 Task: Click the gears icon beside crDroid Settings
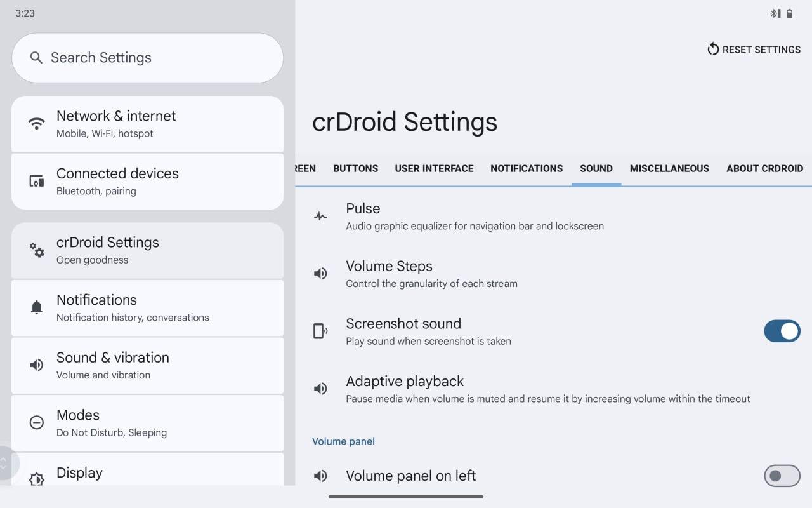coord(37,250)
